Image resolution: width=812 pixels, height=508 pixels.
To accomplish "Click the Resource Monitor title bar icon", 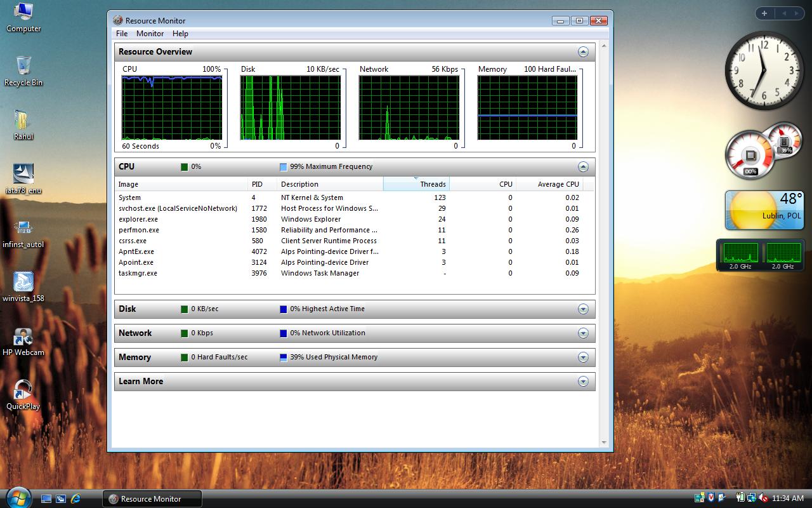I will pos(118,20).
